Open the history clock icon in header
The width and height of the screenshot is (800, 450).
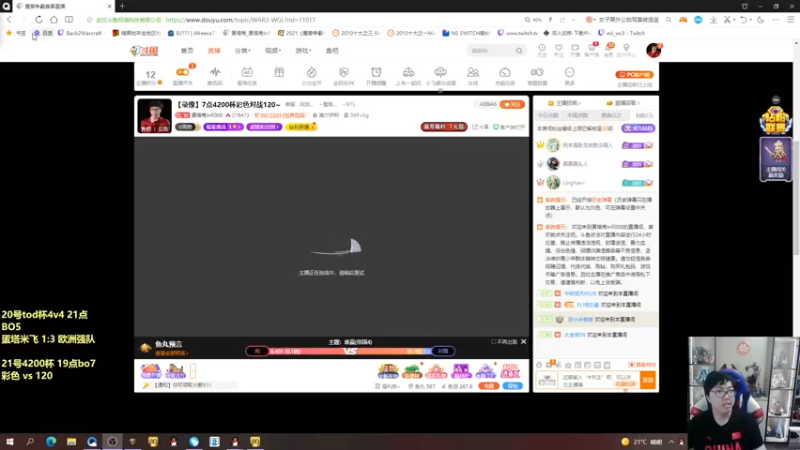pyautogui.click(x=542, y=49)
